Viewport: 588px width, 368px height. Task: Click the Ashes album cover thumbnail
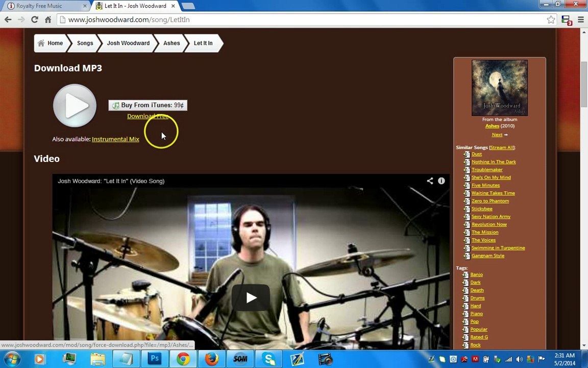(x=500, y=88)
